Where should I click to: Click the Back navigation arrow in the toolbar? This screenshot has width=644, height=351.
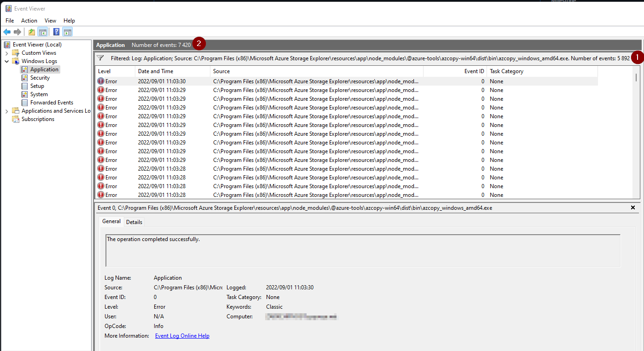[7, 31]
